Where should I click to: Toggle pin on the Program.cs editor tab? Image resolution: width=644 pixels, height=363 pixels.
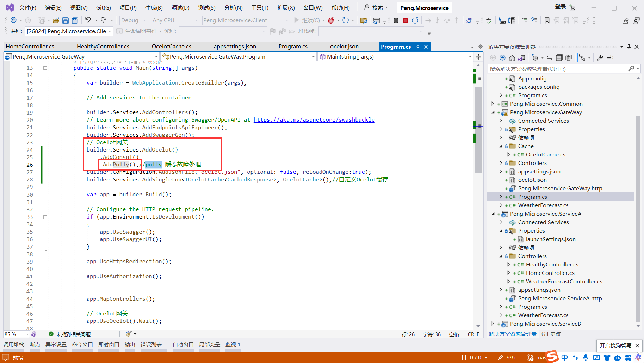(417, 47)
